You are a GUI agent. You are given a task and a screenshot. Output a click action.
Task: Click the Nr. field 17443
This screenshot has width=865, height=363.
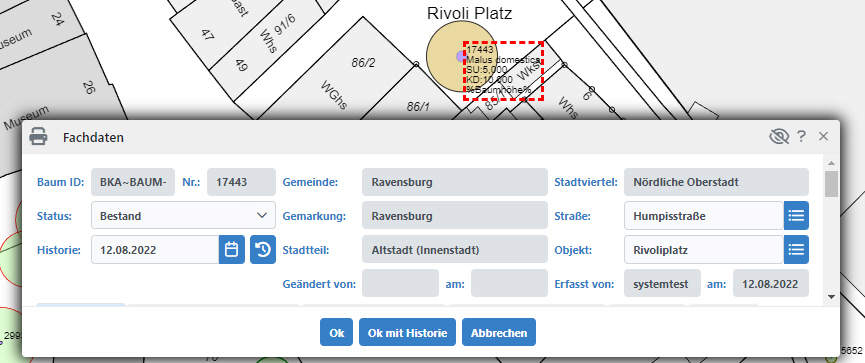241,182
